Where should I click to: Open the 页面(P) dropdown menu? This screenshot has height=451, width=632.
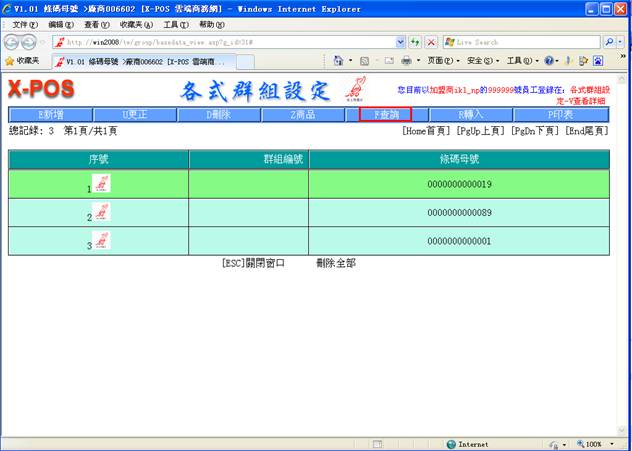(x=438, y=61)
